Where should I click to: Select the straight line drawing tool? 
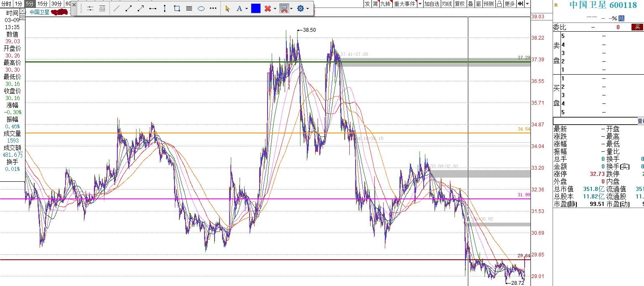click(116, 8)
